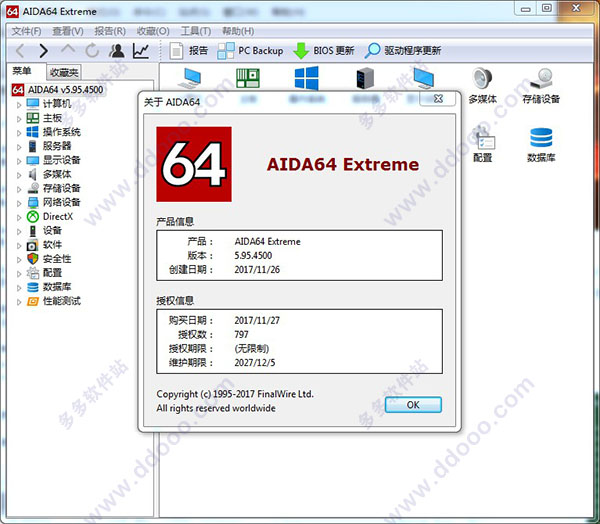Expand the 服务器 tree node
This screenshot has width=600, height=524.
pos(19,146)
